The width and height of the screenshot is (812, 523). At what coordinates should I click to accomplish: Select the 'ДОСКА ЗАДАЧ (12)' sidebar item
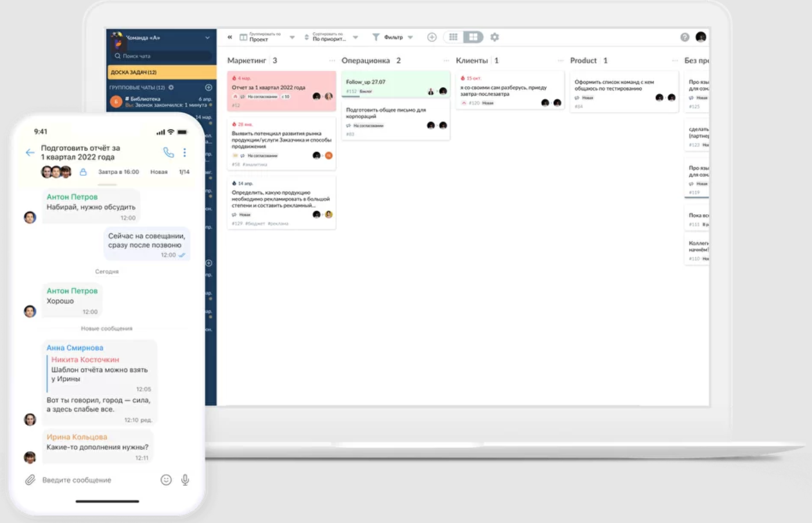click(162, 72)
